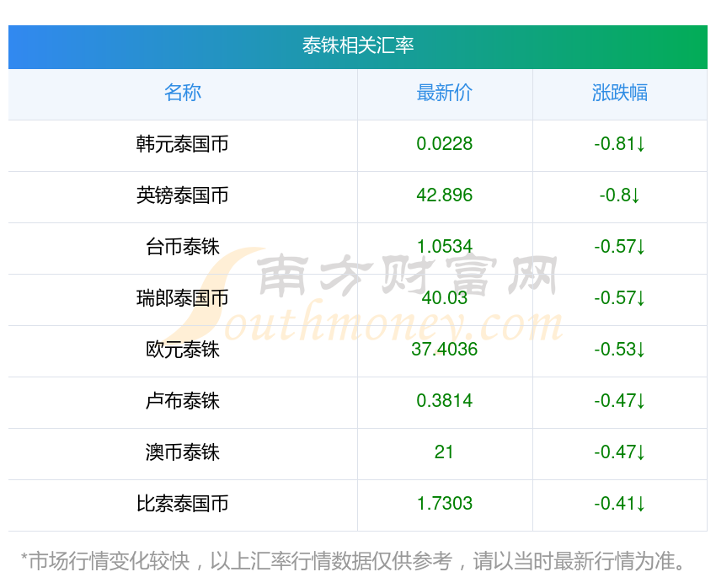Viewport: 716px width, 588px height.
Task: Click the change value -0.53↓
Action: [620, 350]
